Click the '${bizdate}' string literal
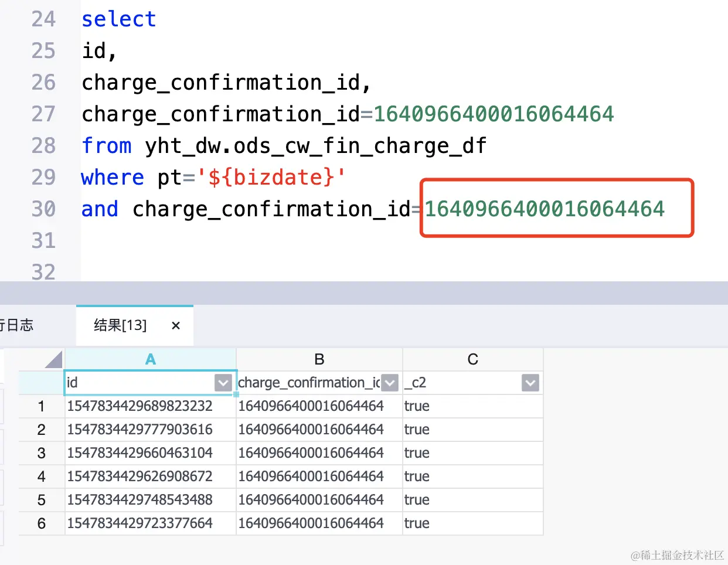 click(x=271, y=178)
